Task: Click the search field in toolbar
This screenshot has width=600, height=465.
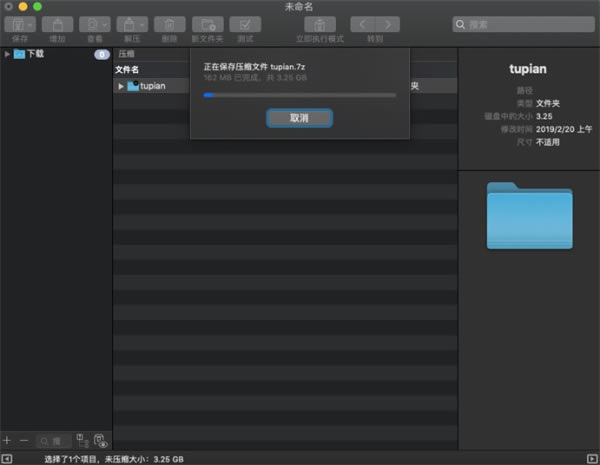Action: [x=523, y=25]
